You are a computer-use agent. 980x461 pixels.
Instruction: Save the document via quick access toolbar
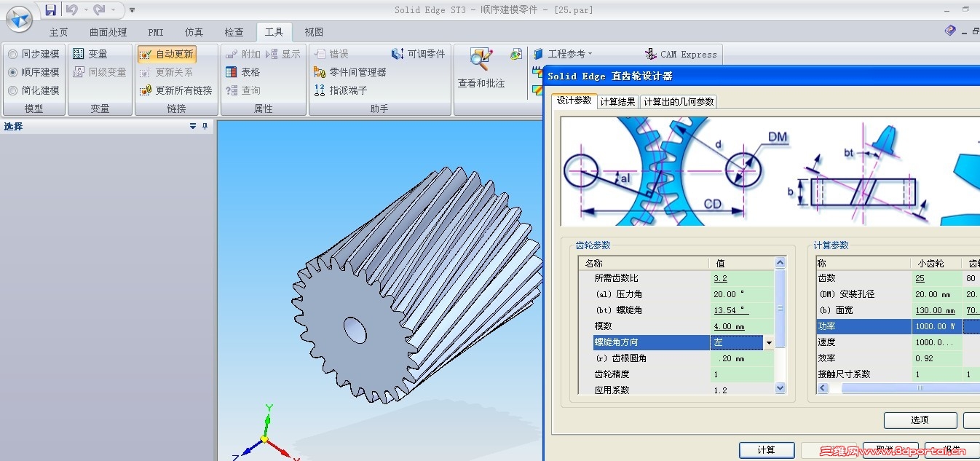point(50,9)
